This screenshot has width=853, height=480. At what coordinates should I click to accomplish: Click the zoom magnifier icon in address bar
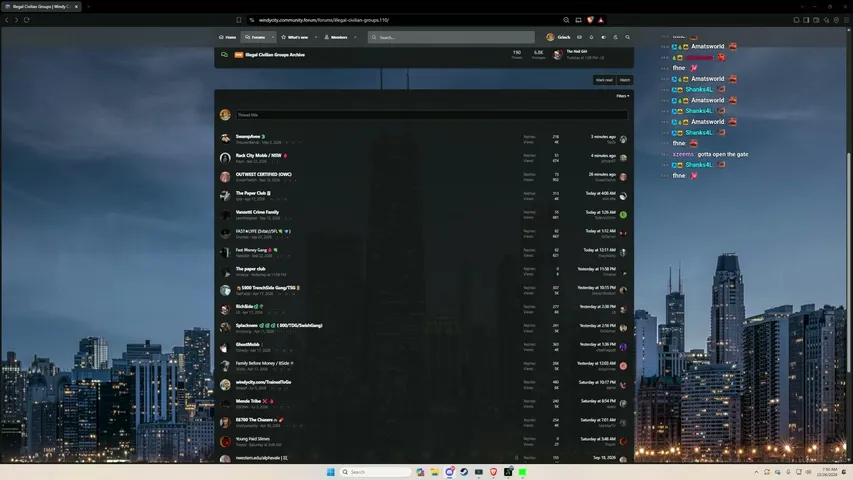566,20
